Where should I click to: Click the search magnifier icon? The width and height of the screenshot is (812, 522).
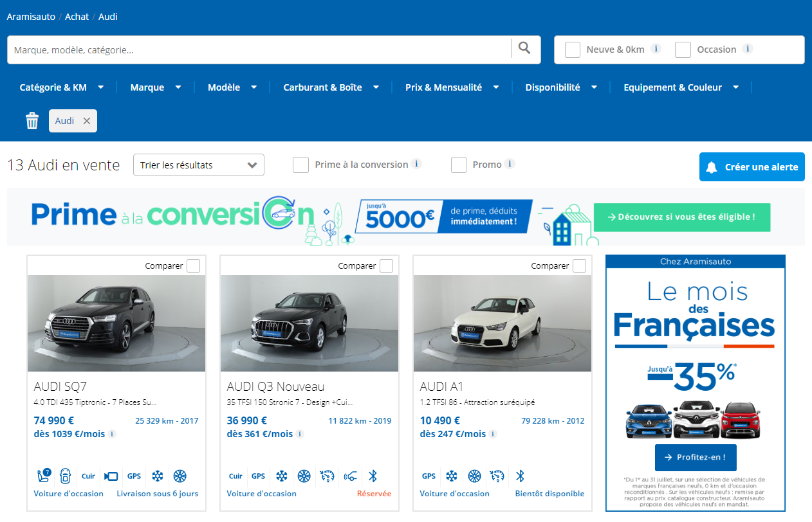click(x=524, y=48)
